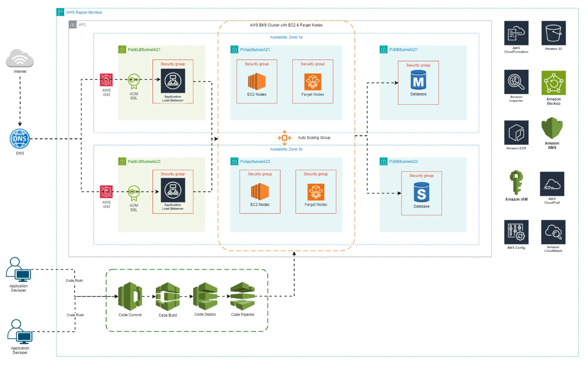Select the AWS Config icon
This screenshot has height=369, width=588.
click(516, 232)
